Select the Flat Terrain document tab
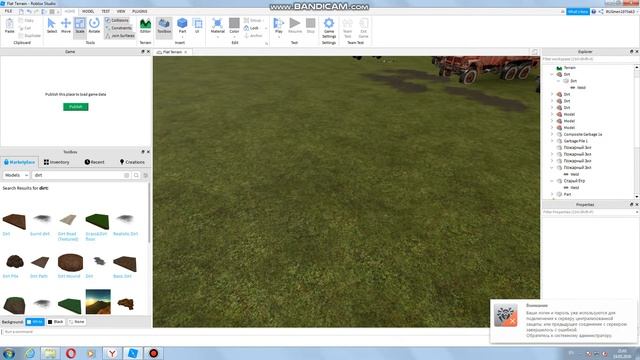640x360 pixels. (x=172, y=52)
